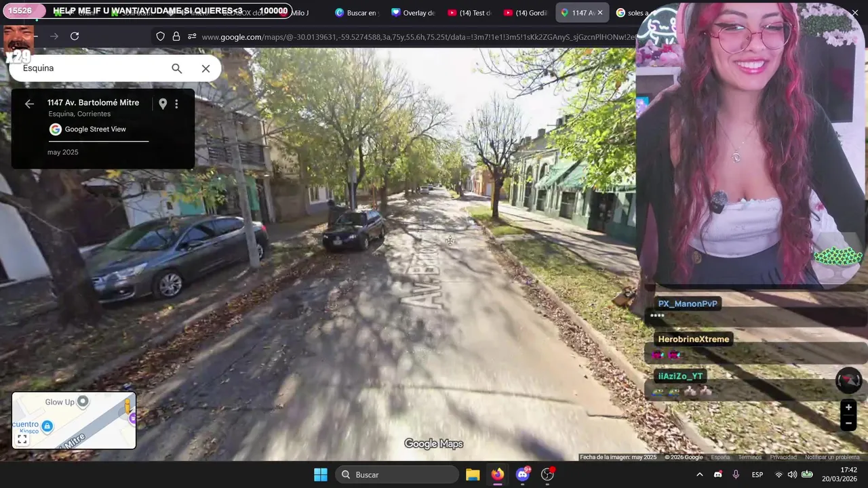The width and height of the screenshot is (868, 488).
Task: Click the Glow Up marker on the minimap
Action: pos(83,402)
